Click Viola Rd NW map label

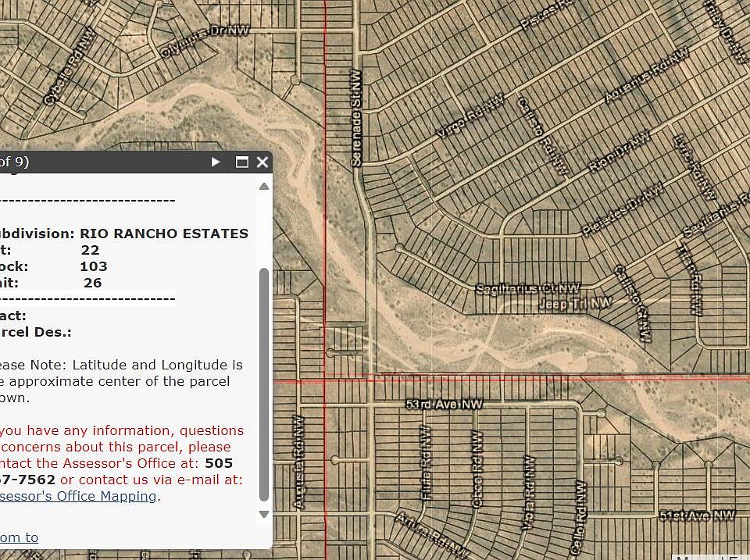point(528,493)
